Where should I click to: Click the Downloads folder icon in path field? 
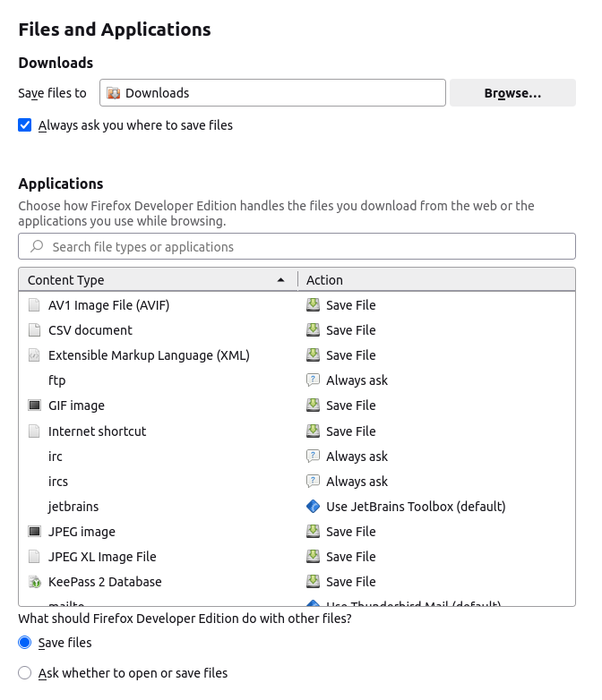114,93
